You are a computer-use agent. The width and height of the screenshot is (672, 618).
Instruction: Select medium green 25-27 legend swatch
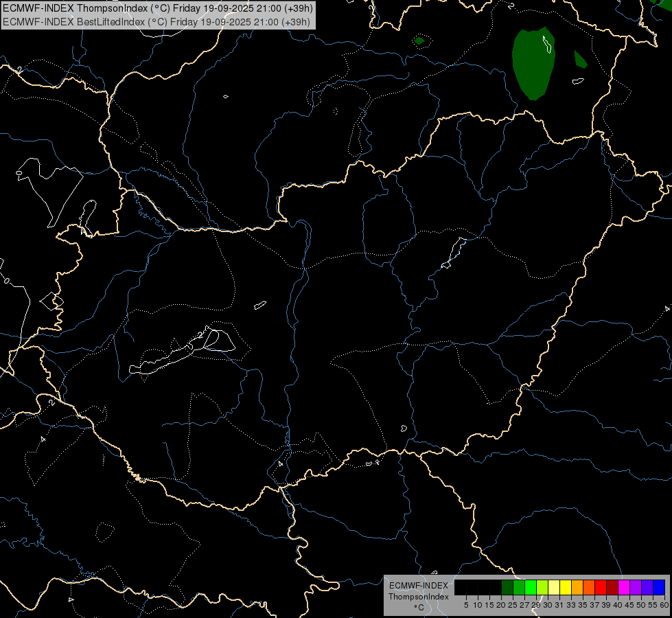click(519, 587)
